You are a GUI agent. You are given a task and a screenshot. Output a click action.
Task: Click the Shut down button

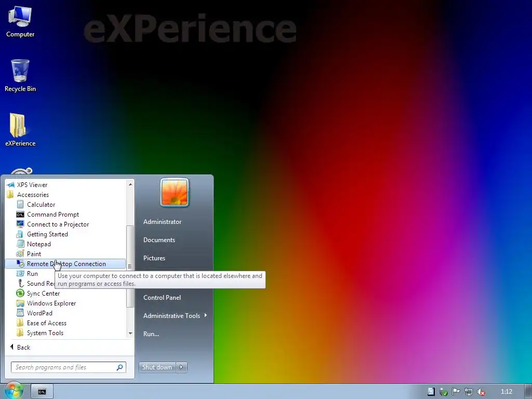click(157, 367)
